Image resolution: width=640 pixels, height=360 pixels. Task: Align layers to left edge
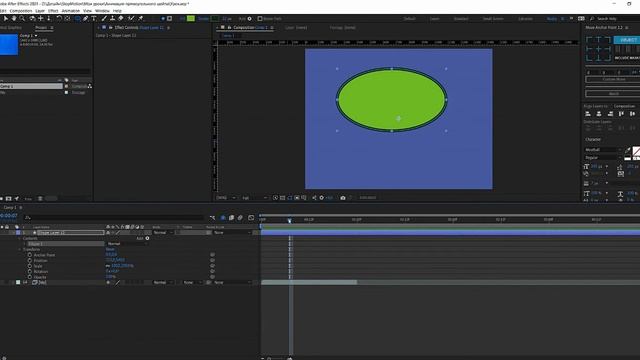[x=588, y=114]
